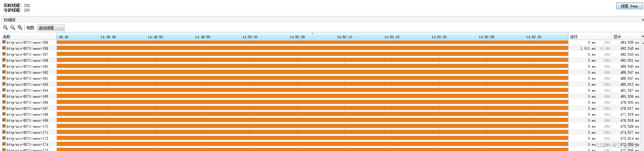Sort by the 名称 column header
Screen dimensions: 644x151
click(29, 37)
